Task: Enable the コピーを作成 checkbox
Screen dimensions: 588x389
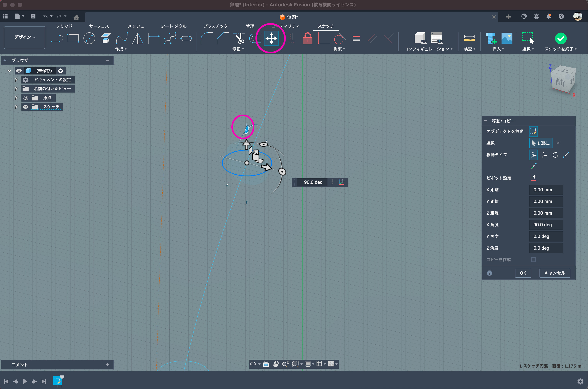Action: tap(533, 260)
